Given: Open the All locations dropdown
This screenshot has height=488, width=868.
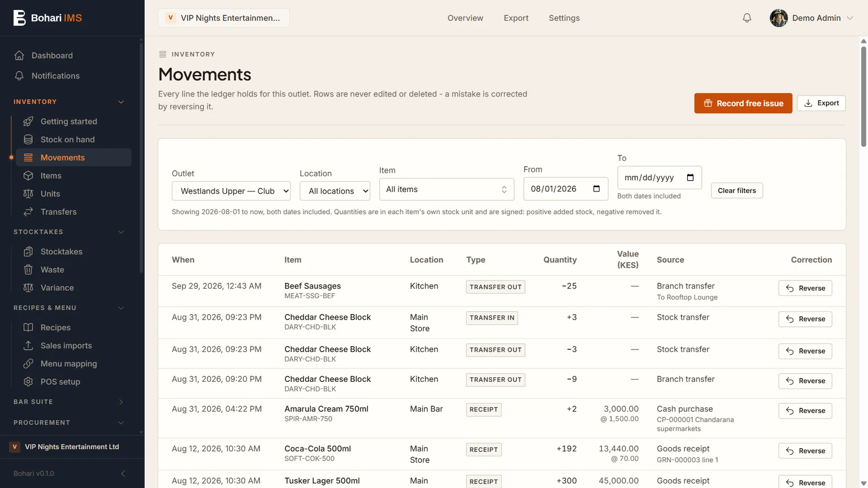Looking at the screenshot, I should tap(335, 191).
